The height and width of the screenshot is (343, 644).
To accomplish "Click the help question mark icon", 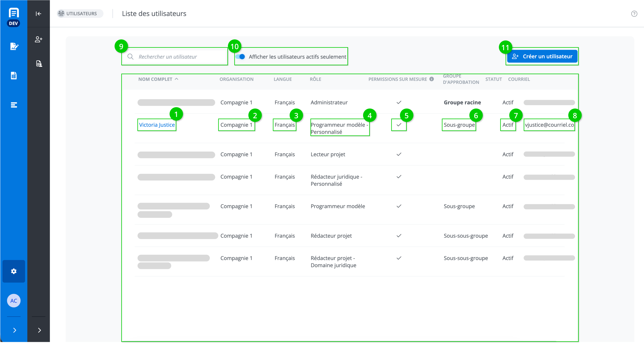I will coord(634,14).
